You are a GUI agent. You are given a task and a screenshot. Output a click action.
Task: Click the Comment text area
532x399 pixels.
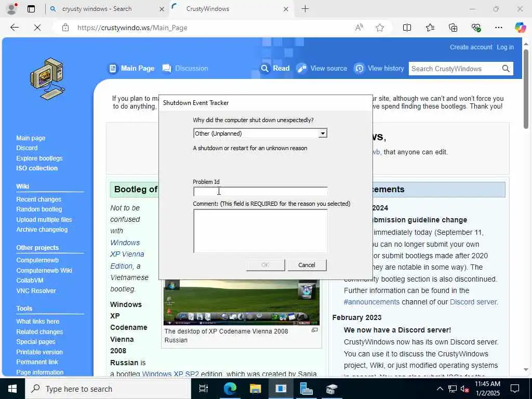260,231
